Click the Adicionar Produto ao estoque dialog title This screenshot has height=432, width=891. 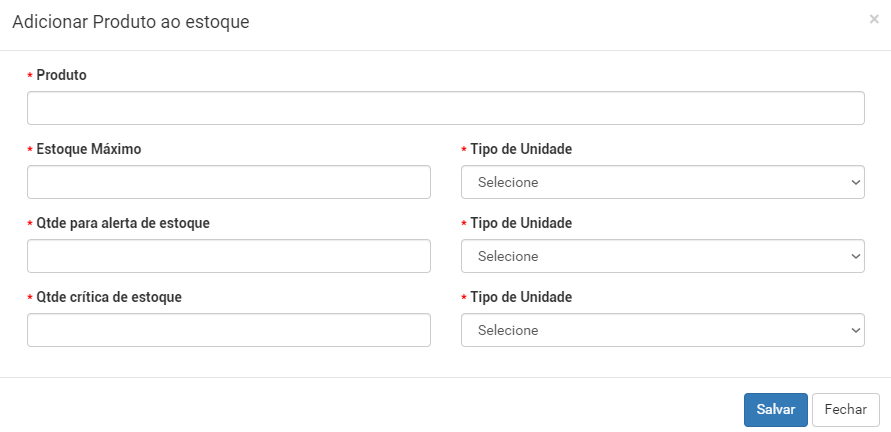(x=131, y=22)
